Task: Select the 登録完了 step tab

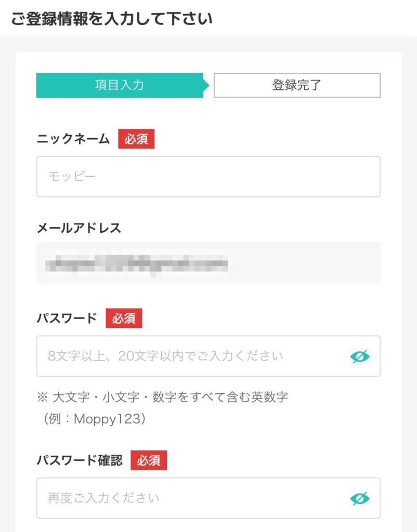Action: pos(297,85)
